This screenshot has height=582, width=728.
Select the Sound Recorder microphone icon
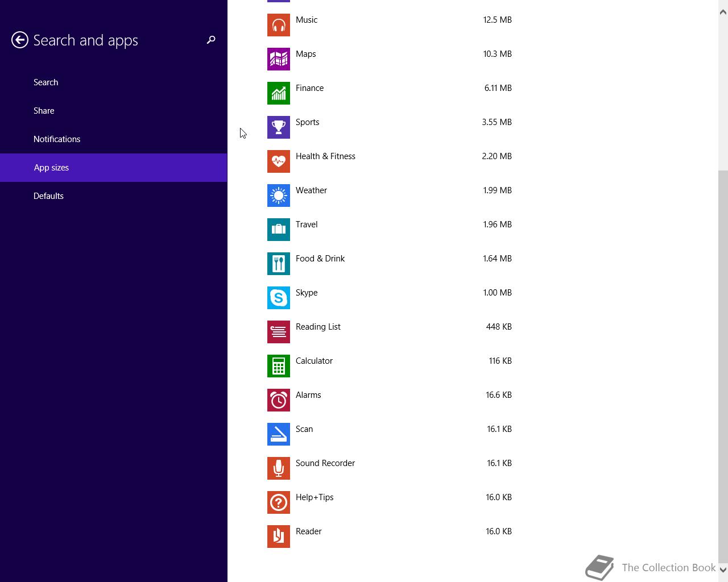tap(279, 468)
